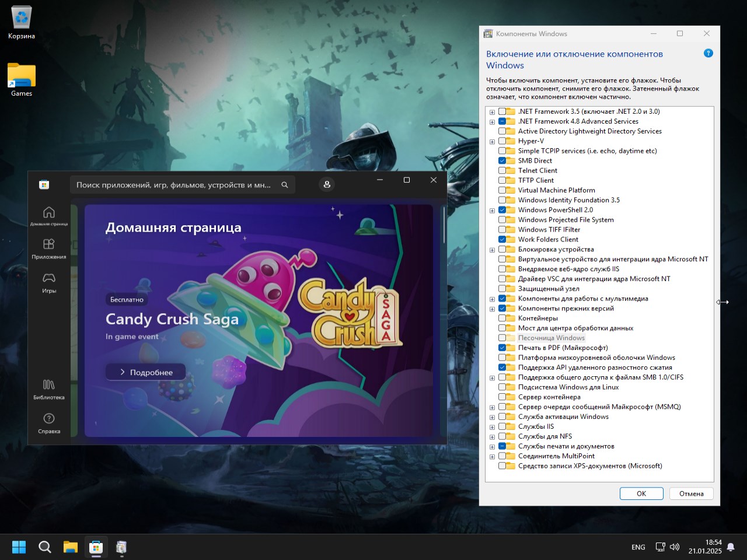The image size is (747, 560).
Task: Open the notifications bell in system tray
Action: tap(731, 547)
